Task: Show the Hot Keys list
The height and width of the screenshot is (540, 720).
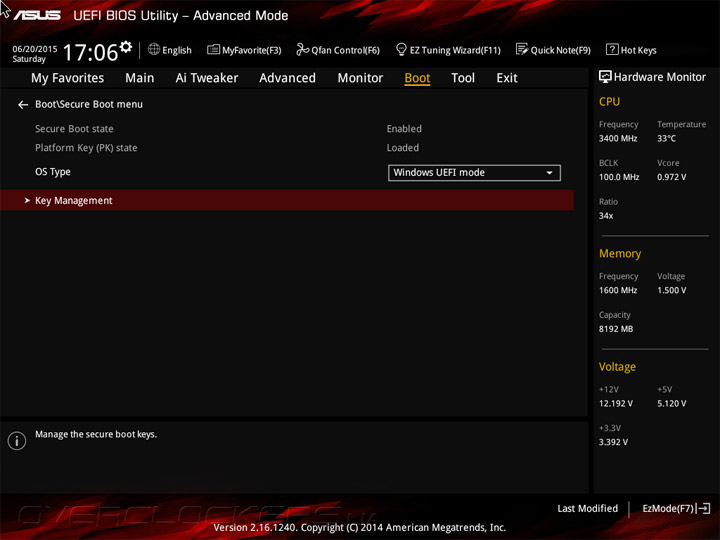Action: pos(631,50)
